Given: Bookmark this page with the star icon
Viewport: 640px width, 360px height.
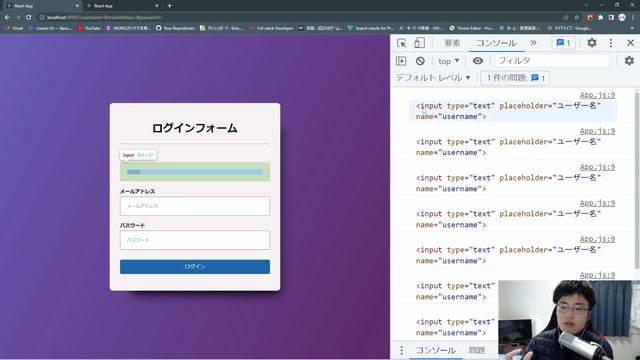Looking at the screenshot, I should 576,18.
